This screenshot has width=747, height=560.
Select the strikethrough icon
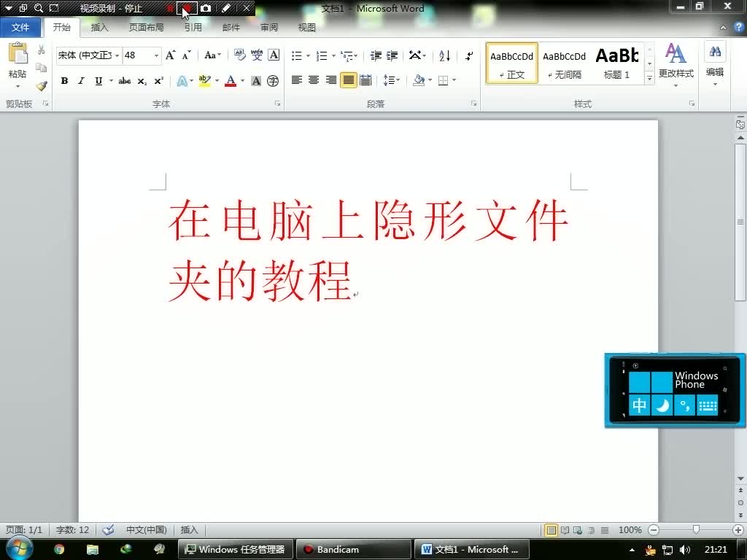click(125, 80)
